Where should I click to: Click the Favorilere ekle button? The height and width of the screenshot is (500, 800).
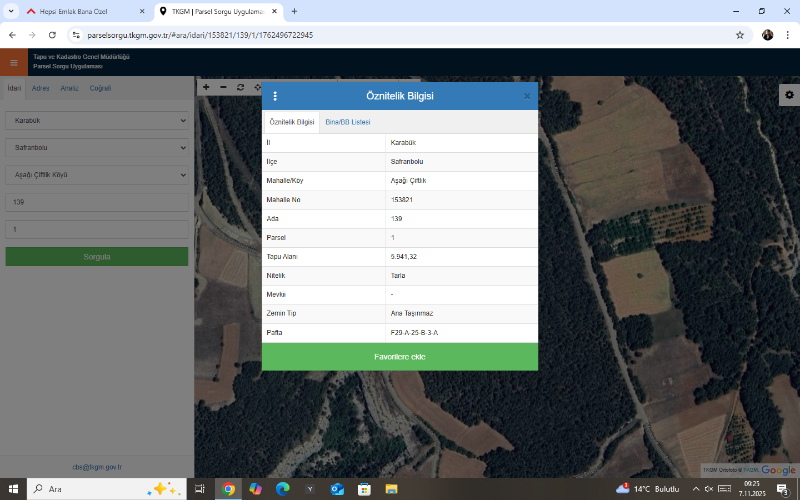point(399,357)
